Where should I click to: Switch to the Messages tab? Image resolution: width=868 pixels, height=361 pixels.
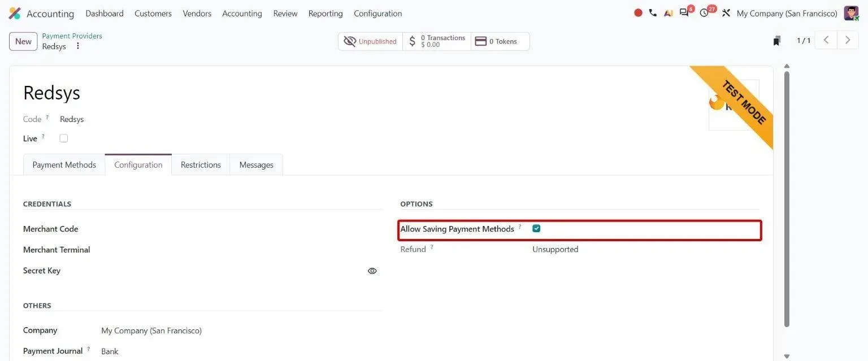(257, 164)
